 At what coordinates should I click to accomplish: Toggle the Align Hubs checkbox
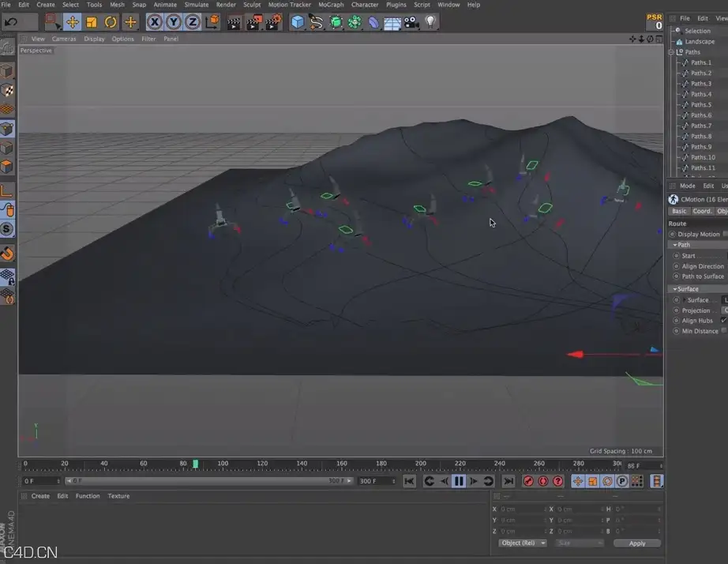(x=723, y=321)
